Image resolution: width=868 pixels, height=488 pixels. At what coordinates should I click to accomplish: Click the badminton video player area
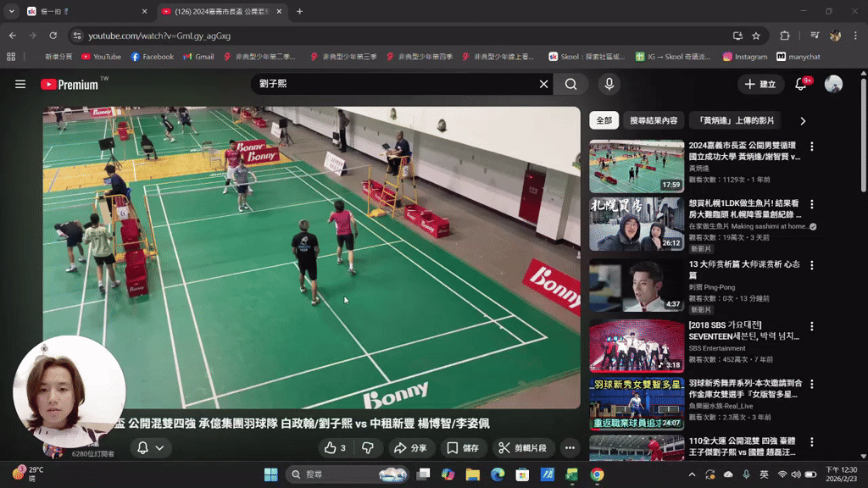click(x=312, y=258)
